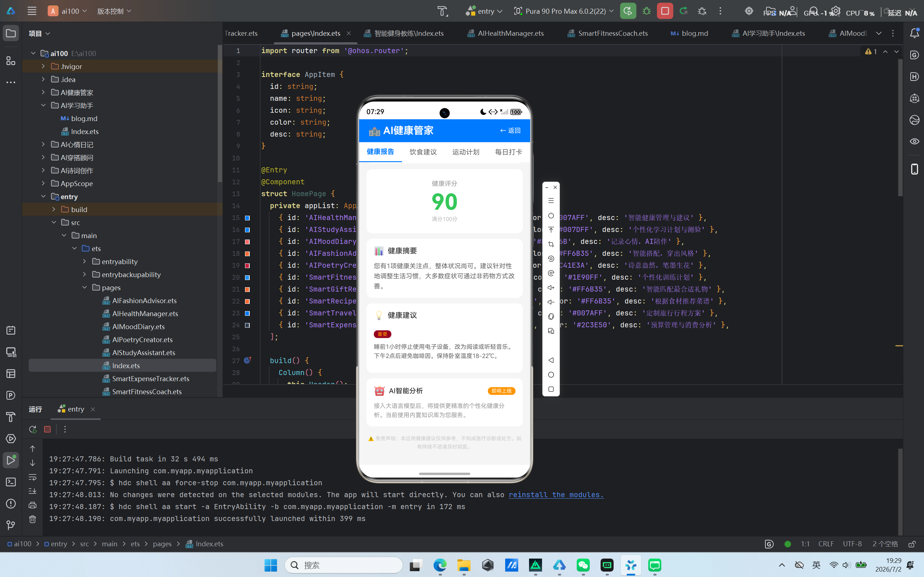Viewport: 924px width, 577px height.
Task: Click the Debug bug icon in toolbar
Action: point(646,11)
